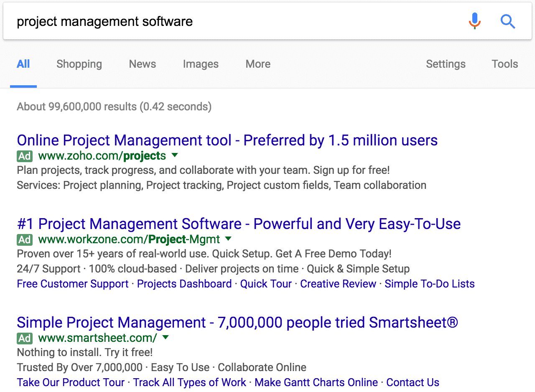Image resolution: width=535 pixels, height=392 pixels.
Task: Open the Tools menu
Action: [505, 64]
